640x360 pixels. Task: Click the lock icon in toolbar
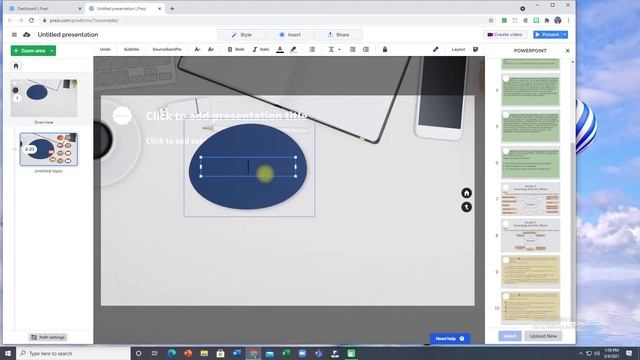pyautogui.click(x=384, y=49)
